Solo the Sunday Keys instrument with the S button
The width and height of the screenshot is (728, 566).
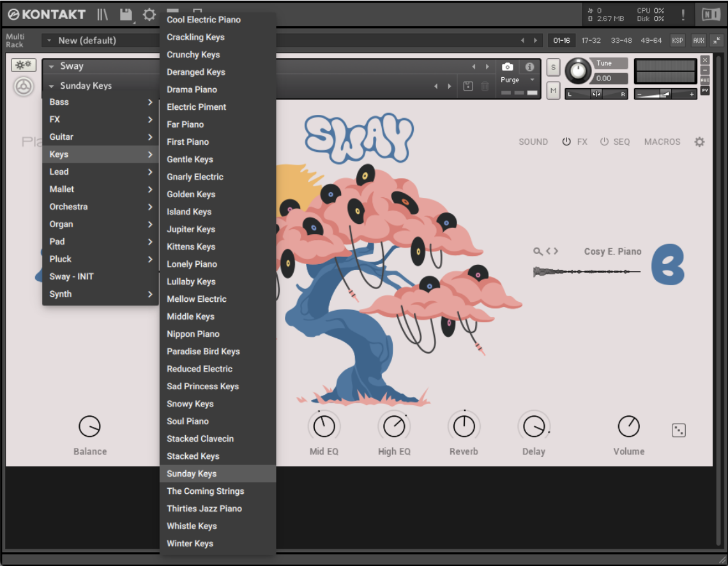click(553, 66)
